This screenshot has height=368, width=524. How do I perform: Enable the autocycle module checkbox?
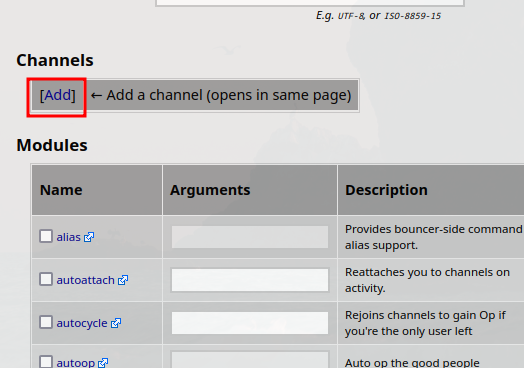tap(46, 322)
